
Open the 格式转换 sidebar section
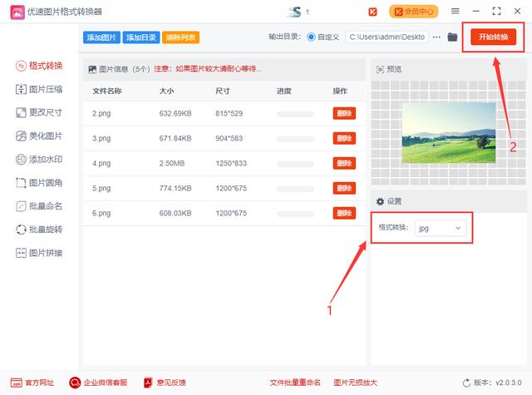(x=39, y=66)
